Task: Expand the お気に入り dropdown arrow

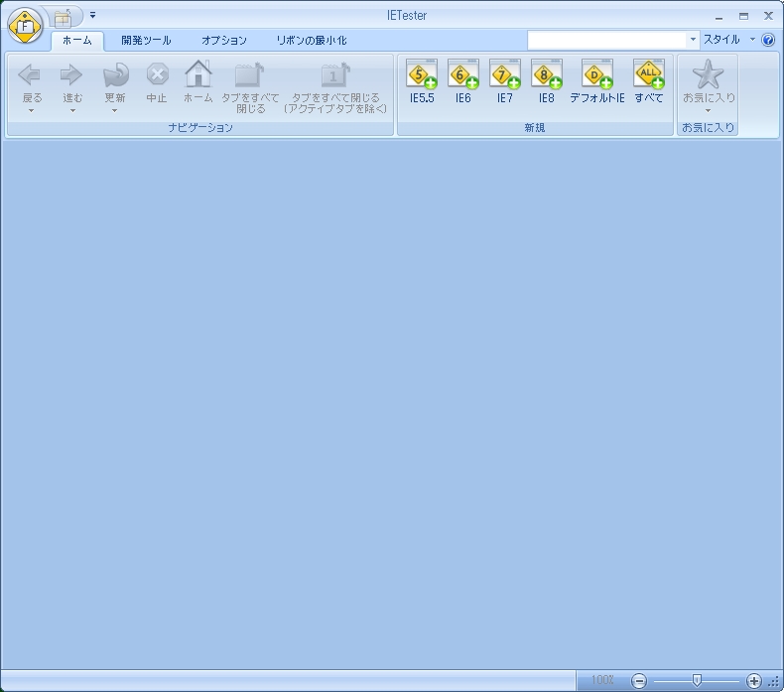Action: pos(708,110)
